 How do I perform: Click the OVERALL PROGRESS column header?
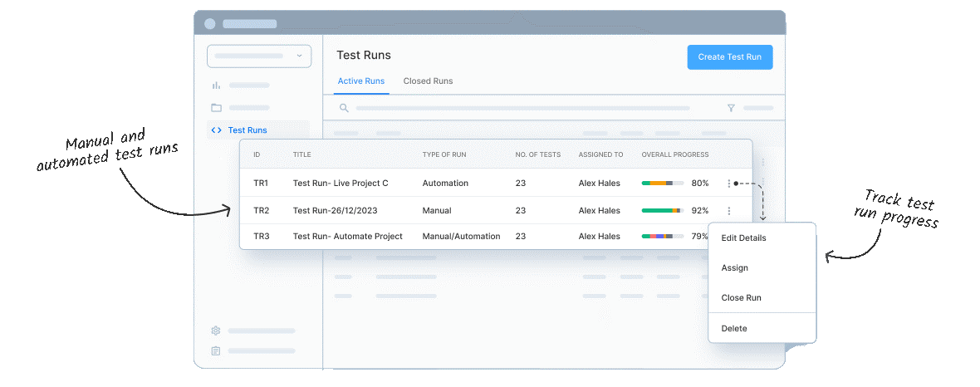coord(675,154)
